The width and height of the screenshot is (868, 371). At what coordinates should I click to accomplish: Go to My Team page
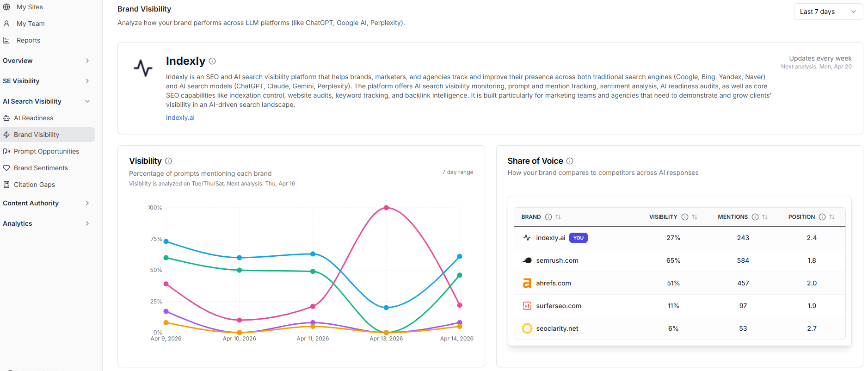pyautogui.click(x=31, y=24)
